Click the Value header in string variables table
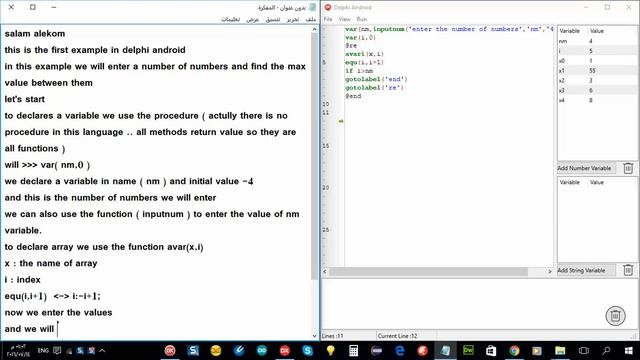 click(x=597, y=182)
